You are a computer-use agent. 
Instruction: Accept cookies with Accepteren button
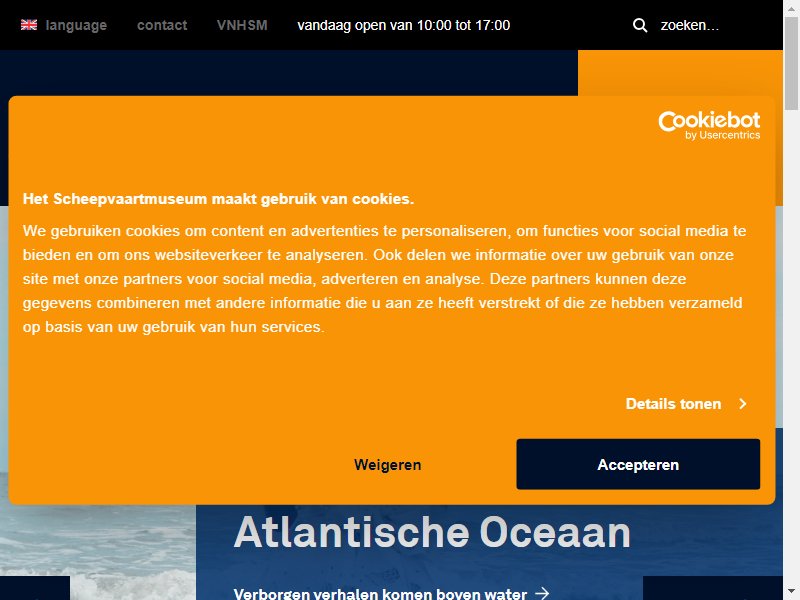coord(638,464)
